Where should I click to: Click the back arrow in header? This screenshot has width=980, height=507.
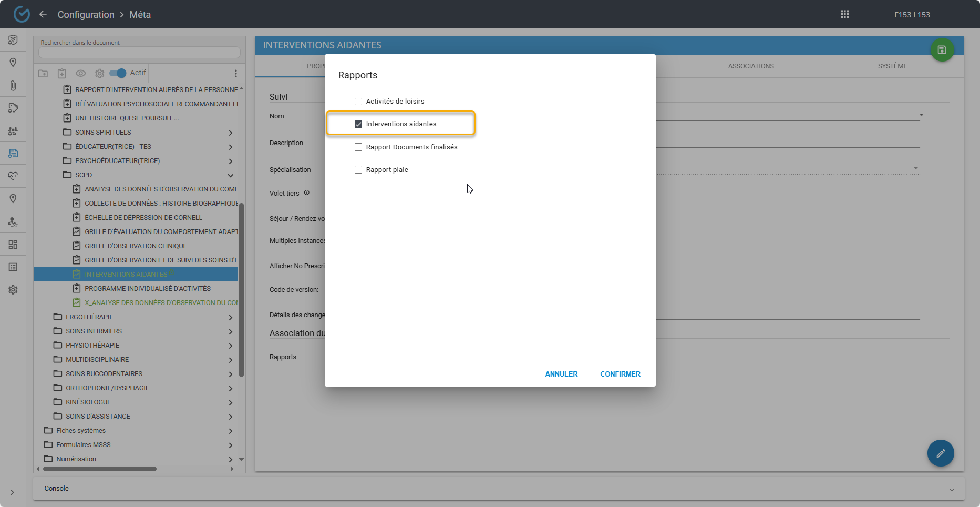point(43,14)
